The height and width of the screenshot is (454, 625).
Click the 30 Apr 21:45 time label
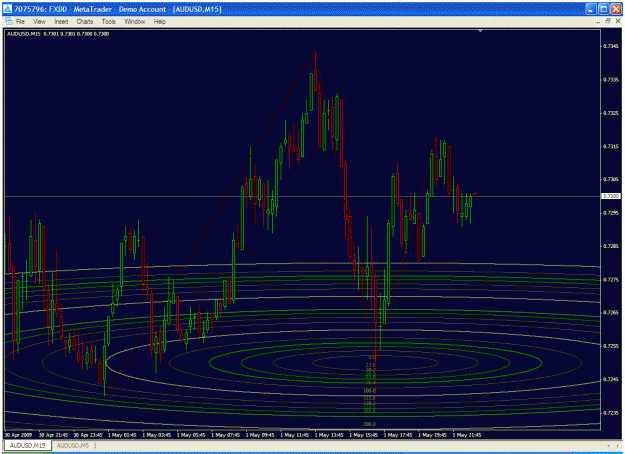pyautogui.click(x=53, y=435)
